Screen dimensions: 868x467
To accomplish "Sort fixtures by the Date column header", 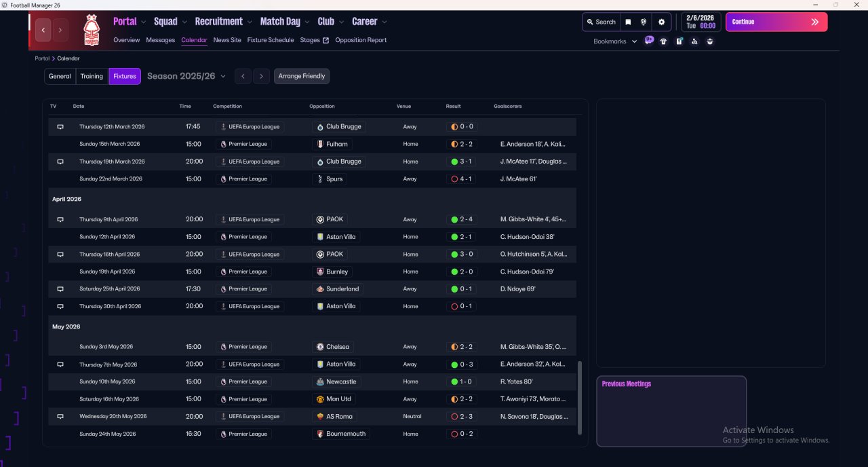I will 79,106.
